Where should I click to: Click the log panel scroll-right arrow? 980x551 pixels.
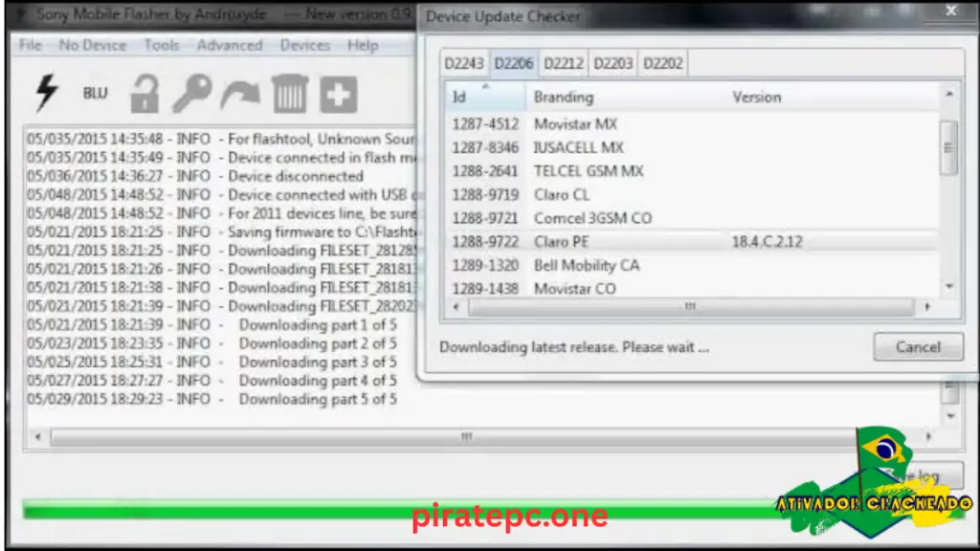point(928,436)
